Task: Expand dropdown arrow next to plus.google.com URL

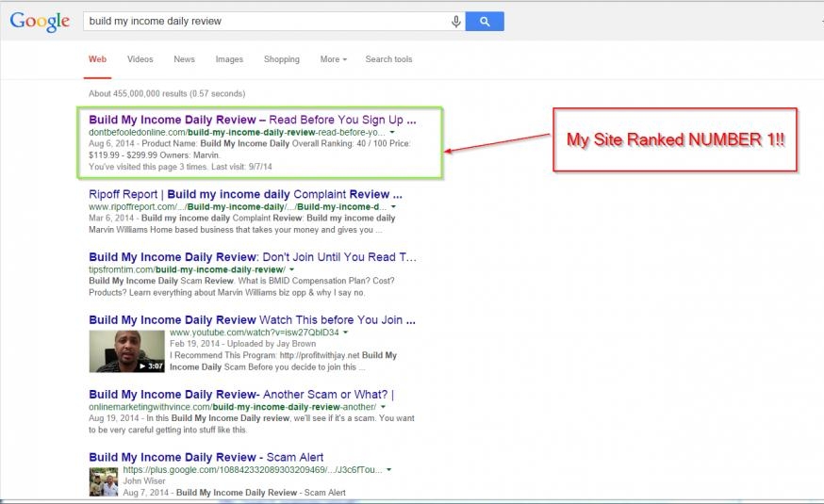Action: 388,470
